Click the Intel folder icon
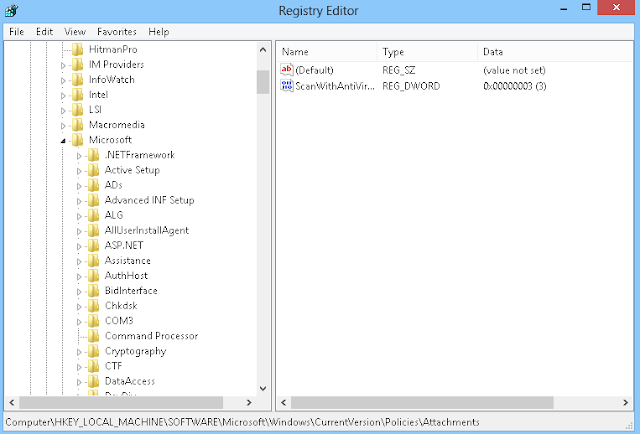The height and width of the screenshot is (434, 640). (x=78, y=95)
